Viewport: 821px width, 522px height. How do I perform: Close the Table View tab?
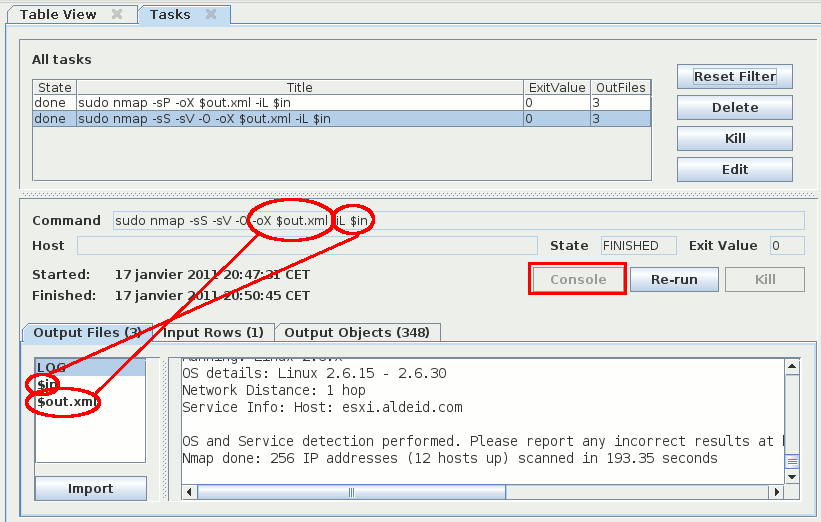[117, 14]
